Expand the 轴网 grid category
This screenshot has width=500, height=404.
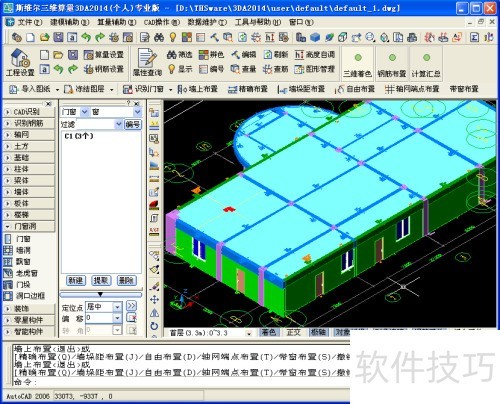click(29, 135)
